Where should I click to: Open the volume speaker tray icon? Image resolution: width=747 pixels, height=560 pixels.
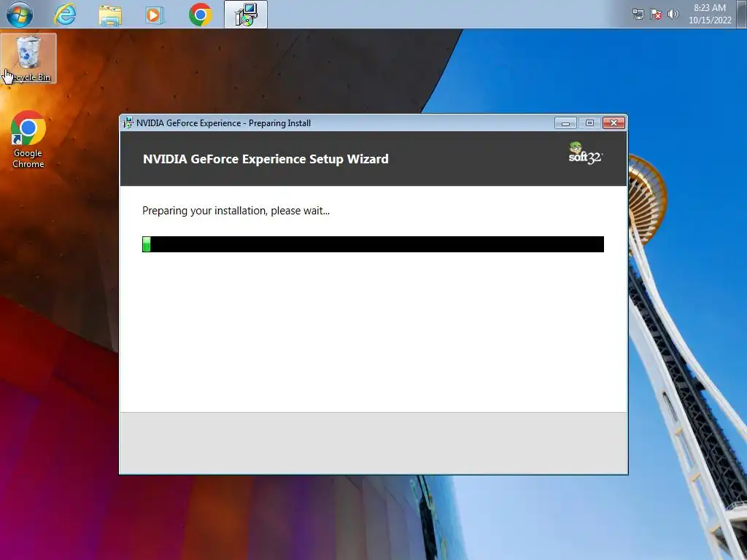673,14
